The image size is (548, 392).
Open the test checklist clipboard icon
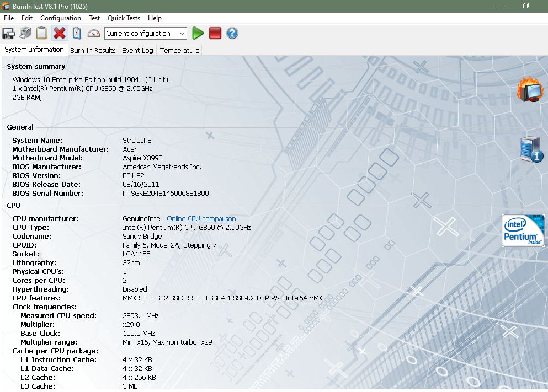click(x=77, y=34)
